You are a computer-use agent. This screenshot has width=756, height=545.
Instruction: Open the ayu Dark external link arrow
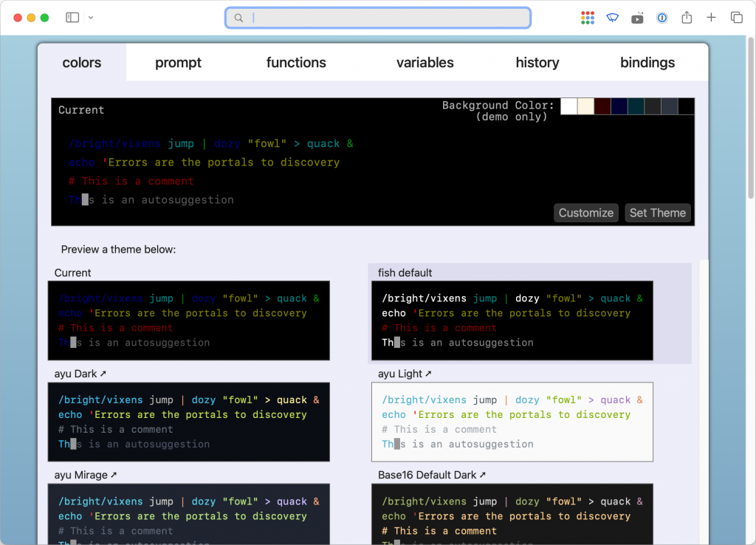[103, 373]
